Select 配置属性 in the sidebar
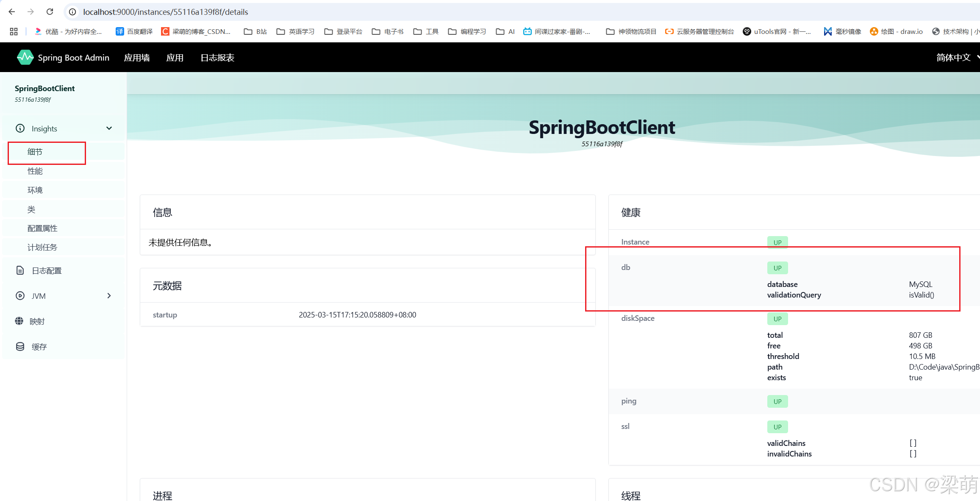This screenshot has height=501, width=980. (64, 228)
